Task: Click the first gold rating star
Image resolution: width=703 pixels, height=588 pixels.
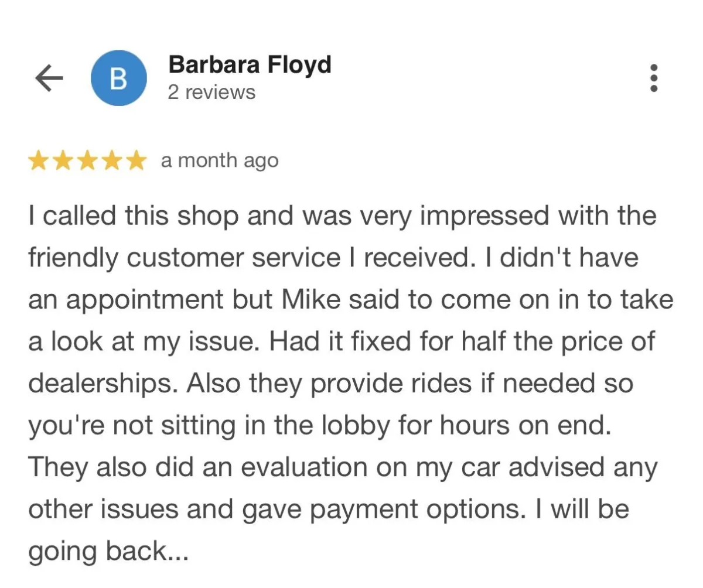Action: 39,160
